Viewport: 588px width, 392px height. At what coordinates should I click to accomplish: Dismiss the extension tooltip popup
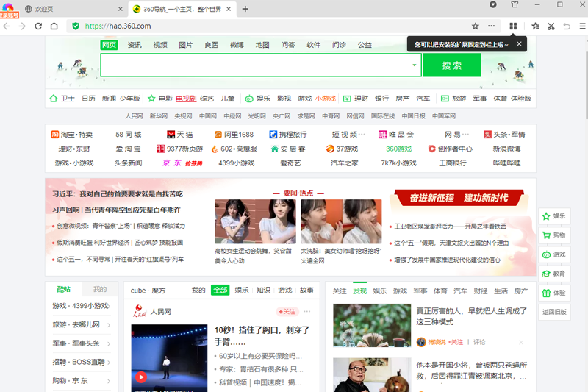(x=519, y=44)
